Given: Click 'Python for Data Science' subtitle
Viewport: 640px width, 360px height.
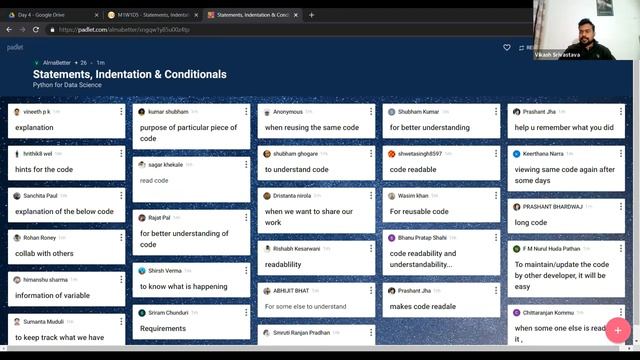Looking at the screenshot, I should click(67, 85).
